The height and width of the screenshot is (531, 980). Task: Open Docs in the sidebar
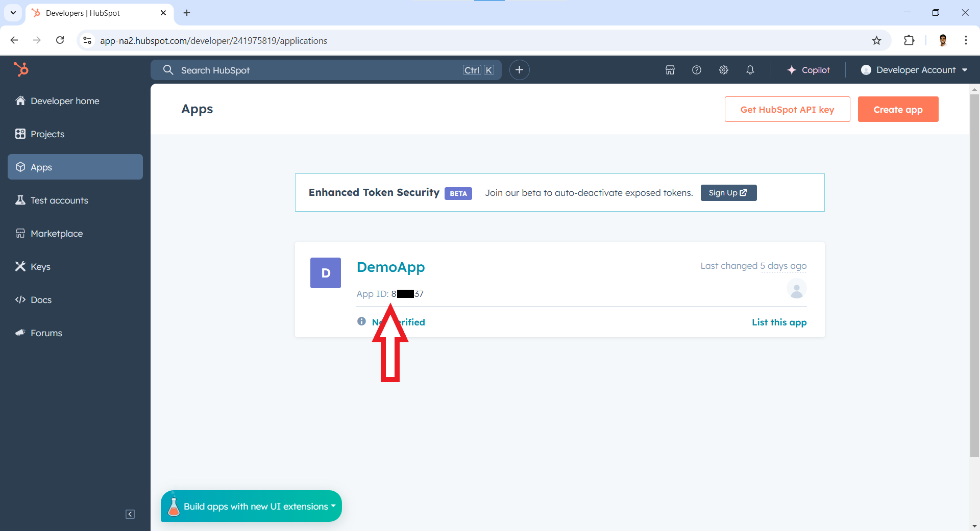click(x=75, y=300)
